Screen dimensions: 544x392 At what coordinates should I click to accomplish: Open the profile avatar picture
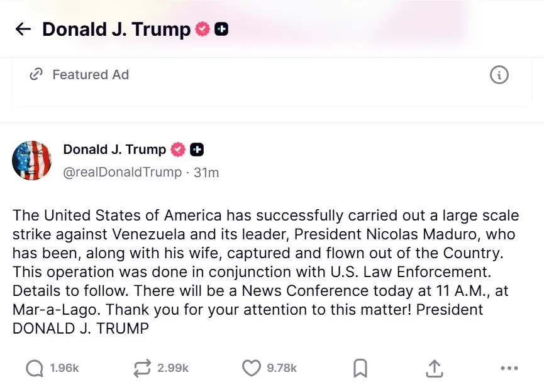click(31, 160)
